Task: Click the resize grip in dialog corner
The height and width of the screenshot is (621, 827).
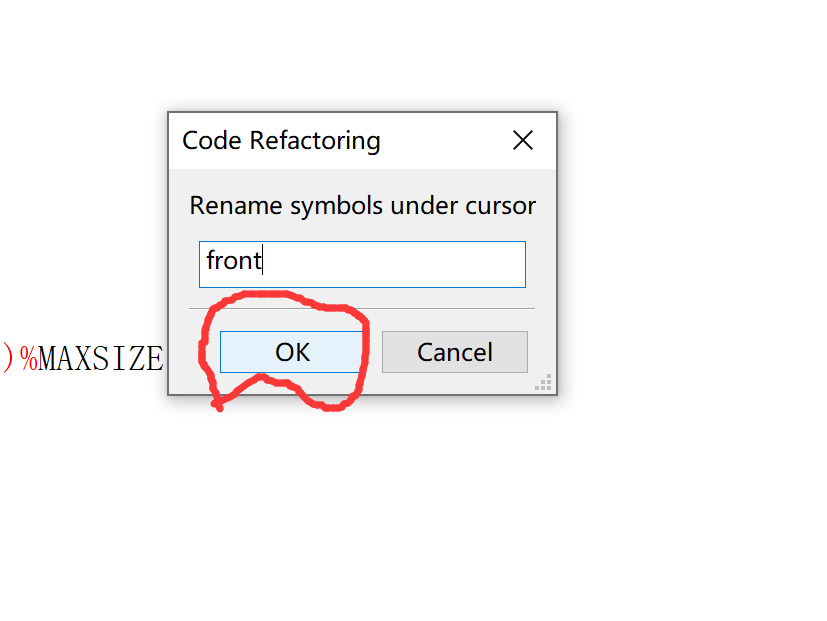Action: coord(543,383)
